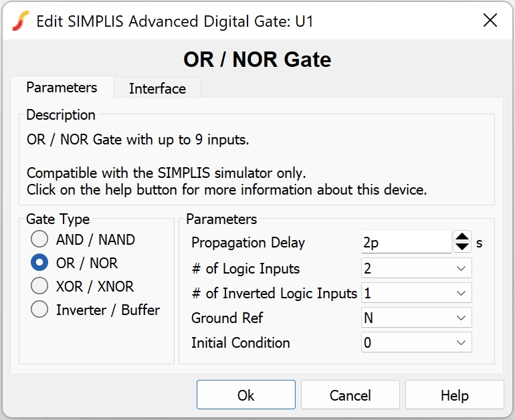This screenshot has height=420, width=515.
Task: Expand the # of Inverted Logic Inputs dropdown
Action: 417,292
